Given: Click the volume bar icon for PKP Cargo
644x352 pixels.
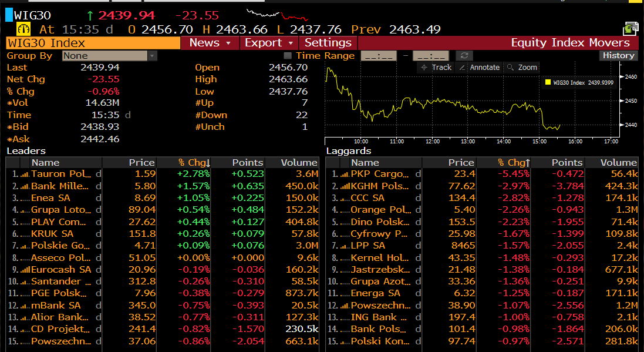Looking at the screenshot, I should (x=345, y=175).
